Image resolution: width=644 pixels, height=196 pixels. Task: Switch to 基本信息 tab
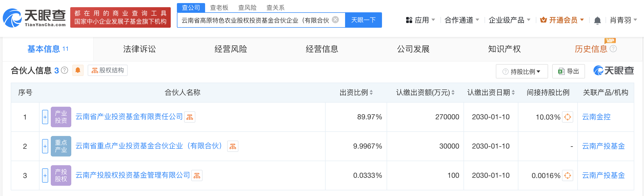click(48, 49)
